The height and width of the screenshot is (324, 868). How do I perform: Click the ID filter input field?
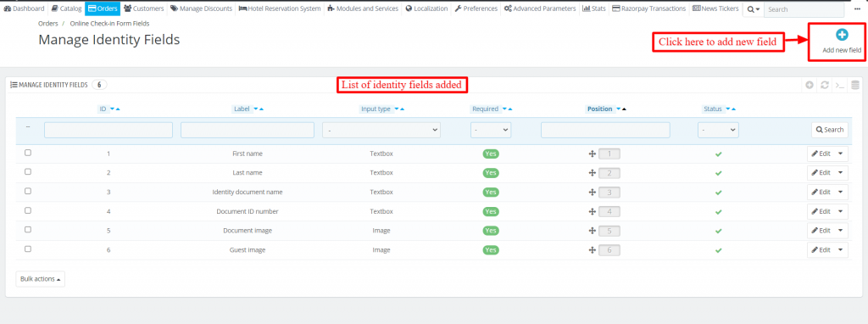pos(108,130)
